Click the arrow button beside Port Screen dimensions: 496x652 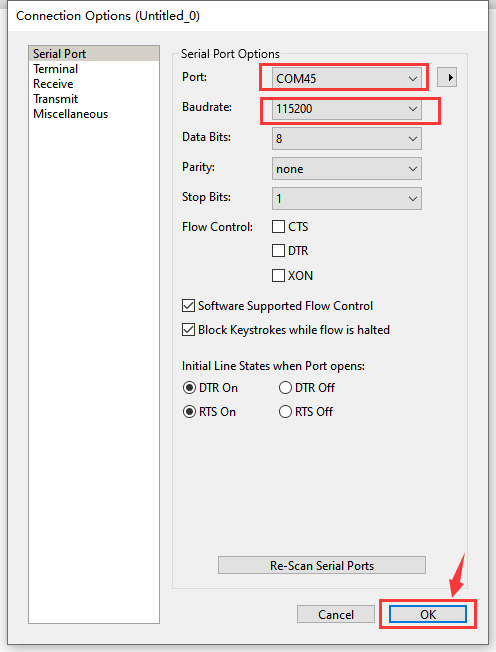click(447, 77)
